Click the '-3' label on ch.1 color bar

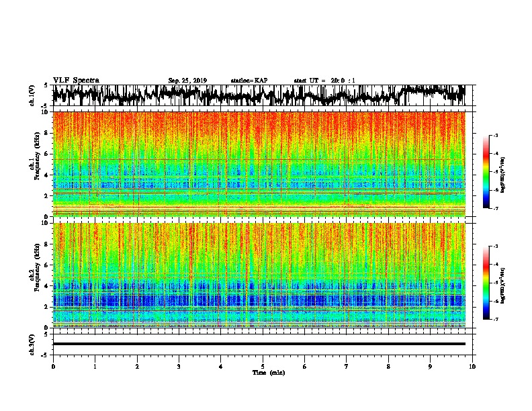coord(495,135)
